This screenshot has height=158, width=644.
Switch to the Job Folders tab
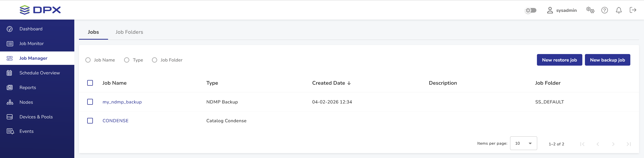129,32
